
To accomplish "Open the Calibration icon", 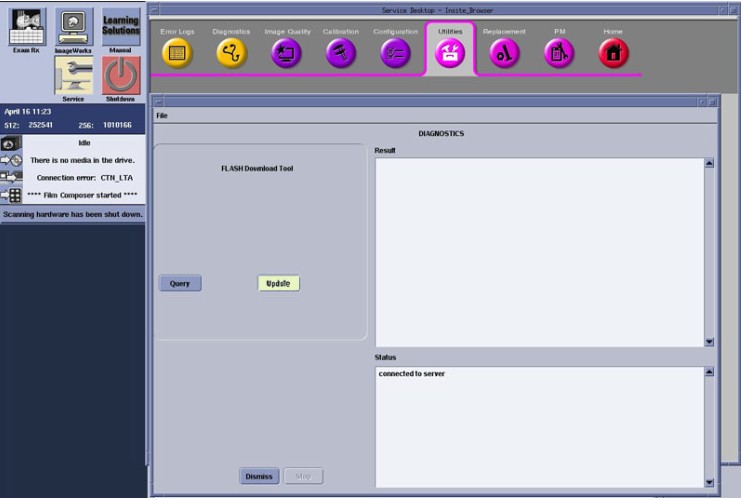I will point(341,55).
